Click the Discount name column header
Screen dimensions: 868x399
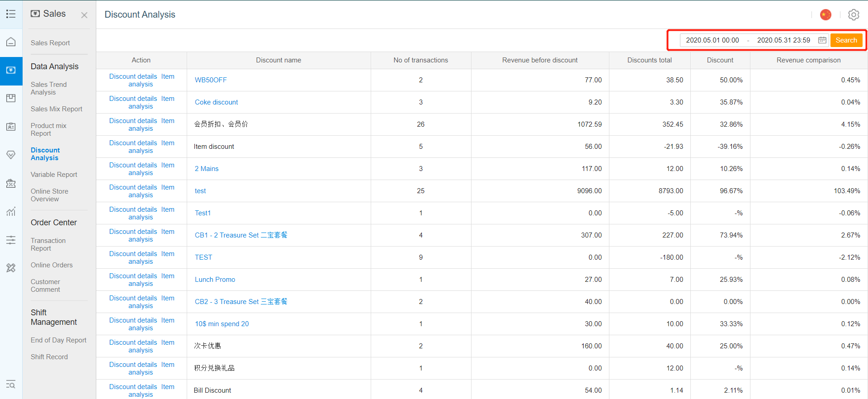278,60
